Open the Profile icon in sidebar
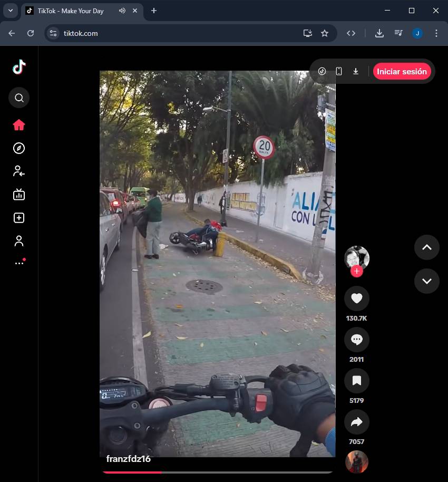This screenshot has height=482, width=448. click(19, 241)
